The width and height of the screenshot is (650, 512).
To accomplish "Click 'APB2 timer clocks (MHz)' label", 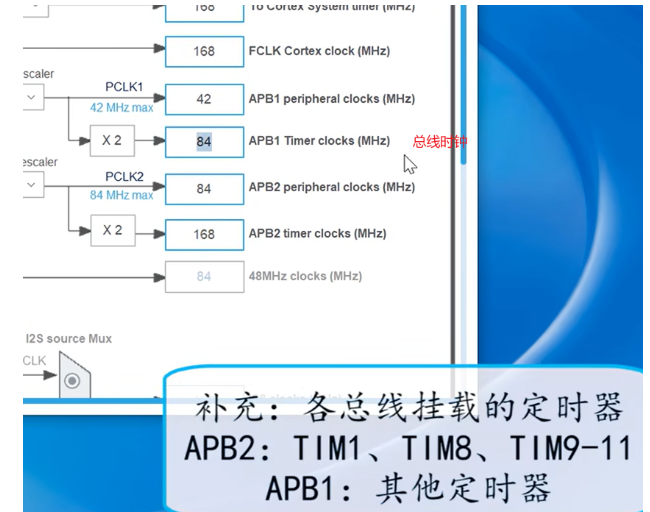I will pyautogui.click(x=318, y=234).
